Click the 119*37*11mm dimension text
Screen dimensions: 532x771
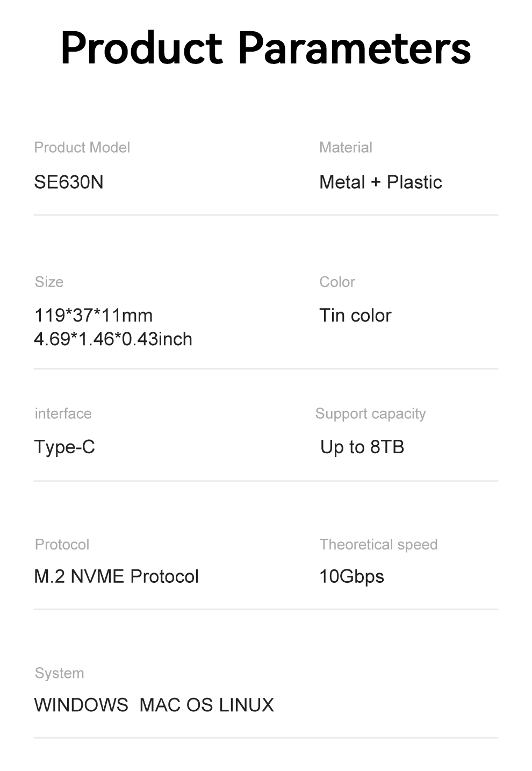pyautogui.click(x=93, y=315)
